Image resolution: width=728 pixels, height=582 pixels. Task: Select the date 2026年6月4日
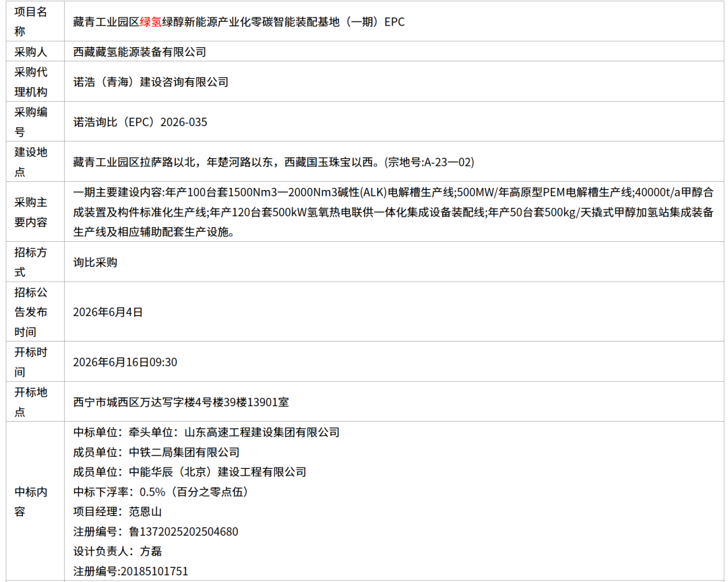(108, 312)
